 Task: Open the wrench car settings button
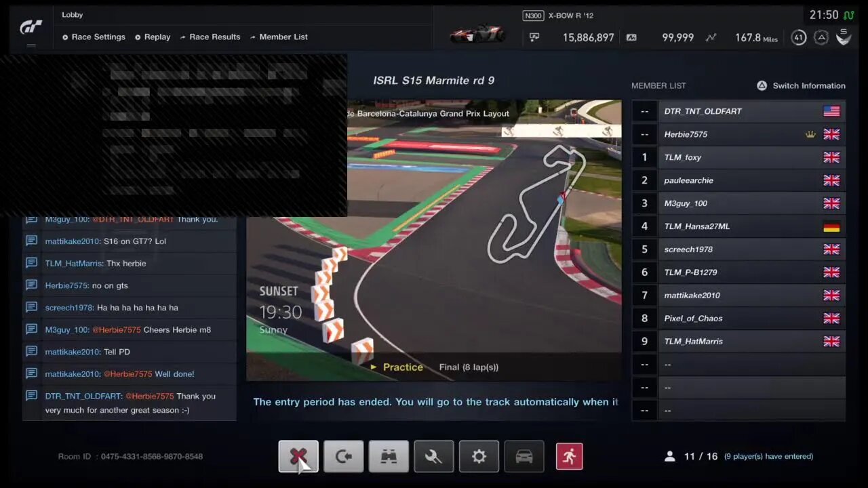434,456
